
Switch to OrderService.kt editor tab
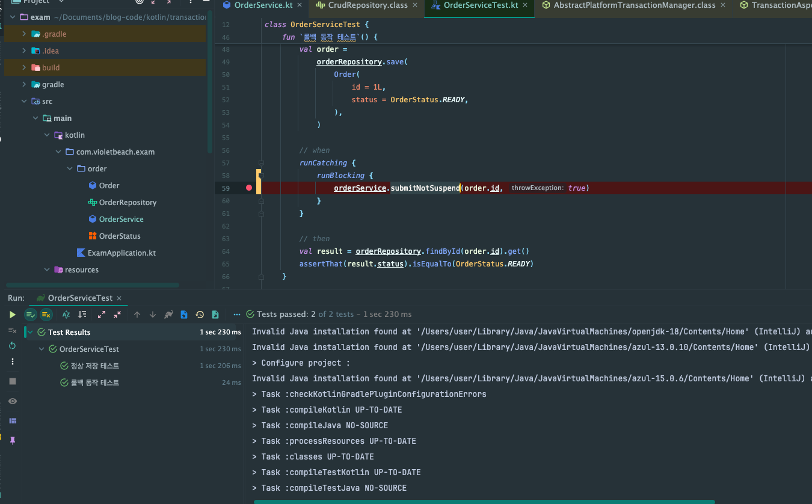coord(263,5)
